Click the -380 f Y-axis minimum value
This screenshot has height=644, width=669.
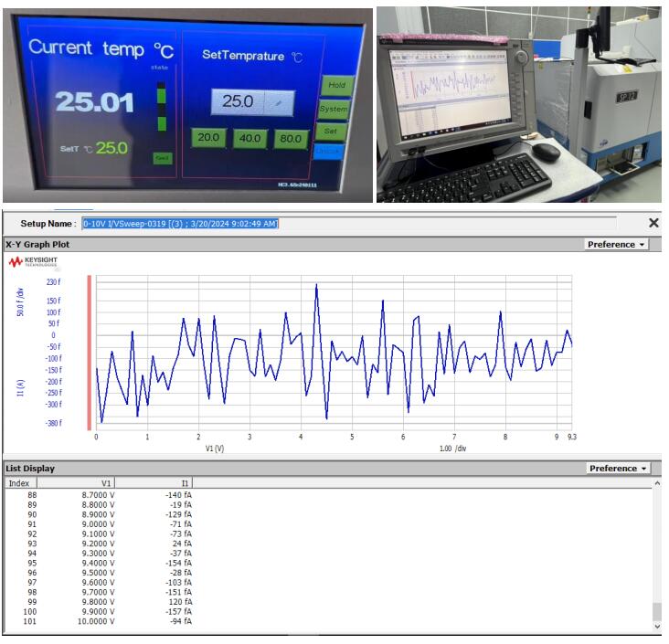point(54,424)
